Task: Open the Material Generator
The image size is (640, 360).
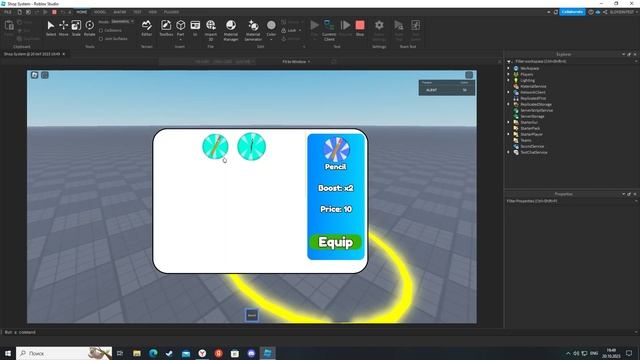Action: click(x=253, y=30)
